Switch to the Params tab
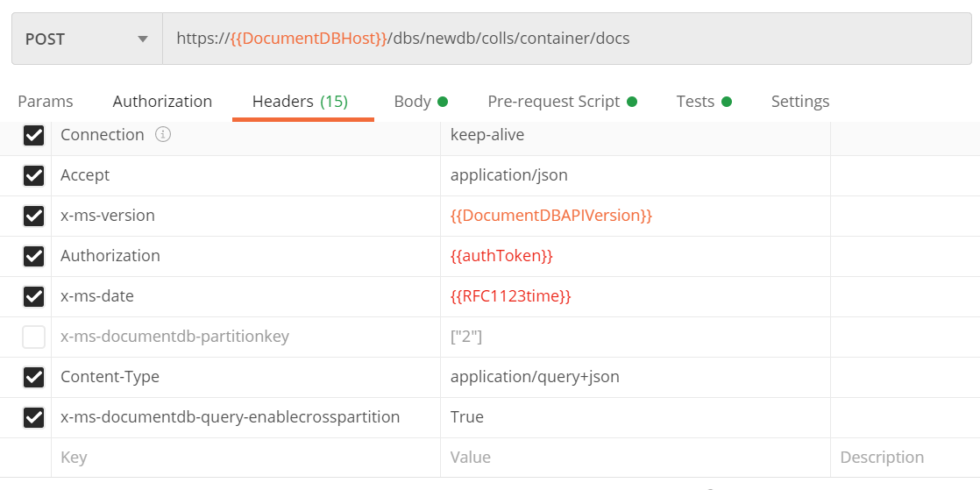Screen dimensions: 980x490 (x=46, y=102)
